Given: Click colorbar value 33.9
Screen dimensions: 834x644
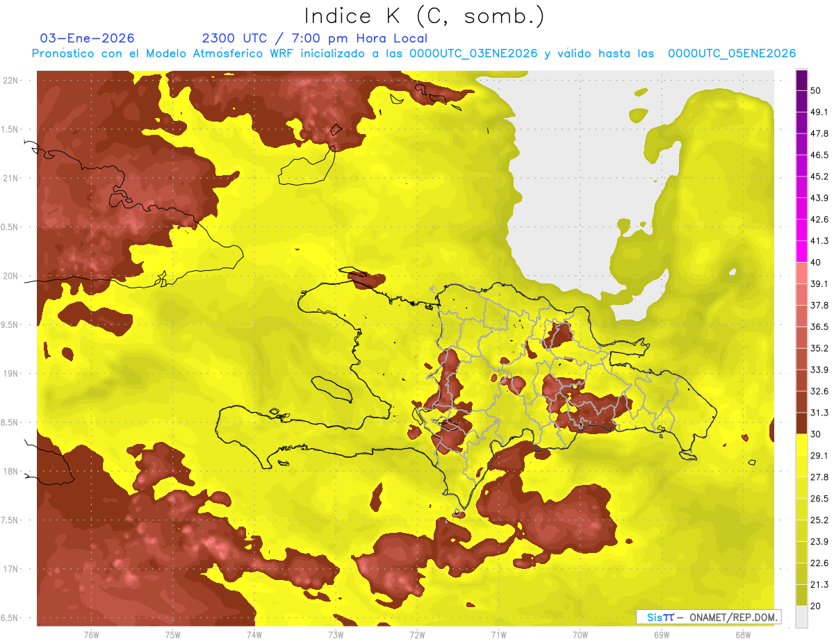Looking at the screenshot, I should point(819,370).
